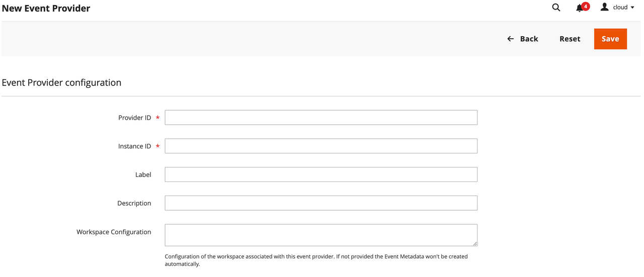Click the Workspace Configuration textarea resize handle
The width and height of the screenshot is (644, 277).
pos(474,243)
